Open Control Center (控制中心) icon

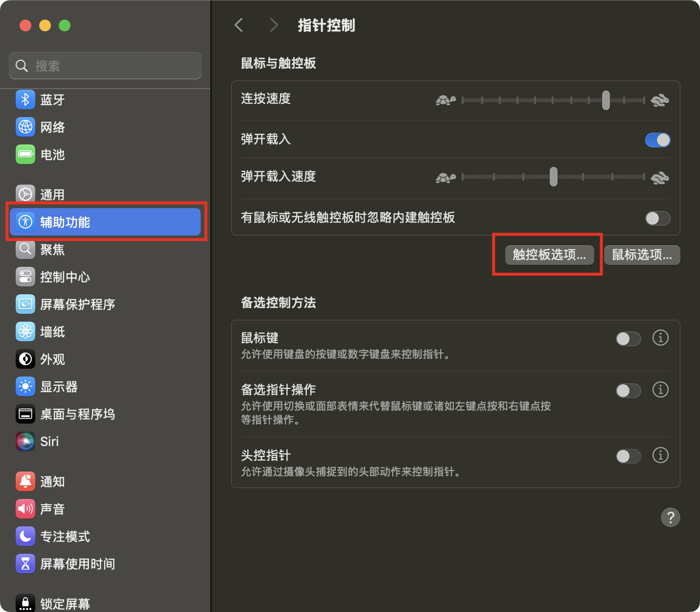click(x=25, y=277)
